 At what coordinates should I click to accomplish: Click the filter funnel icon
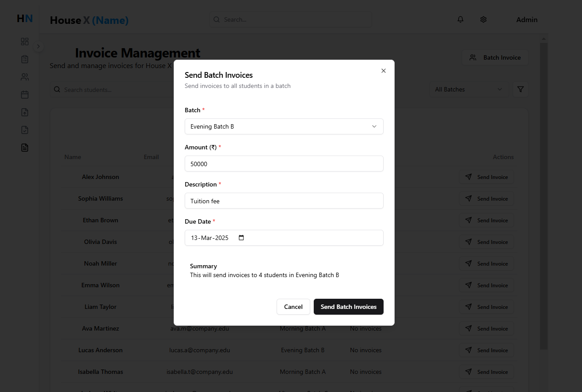pos(521,89)
